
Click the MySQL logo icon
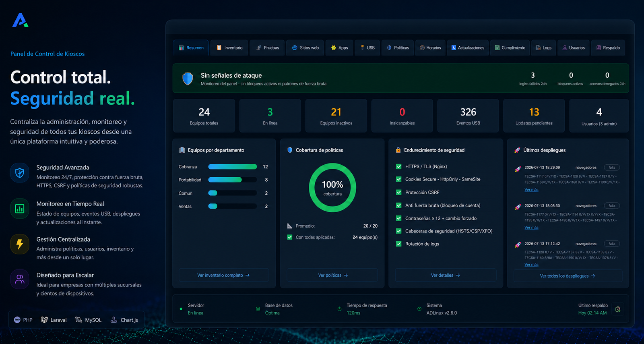coord(78,320)
